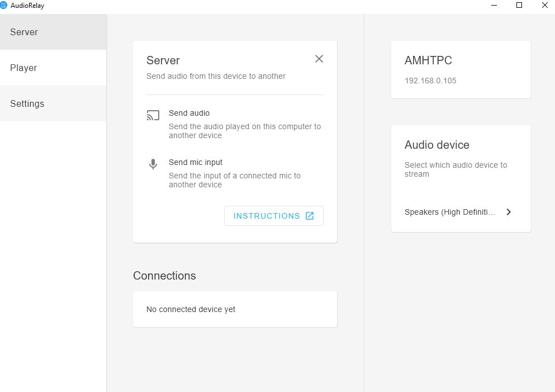This screenshot has height=392, width=555.
Task: Close the Server info card
Action: pos(319,59)
